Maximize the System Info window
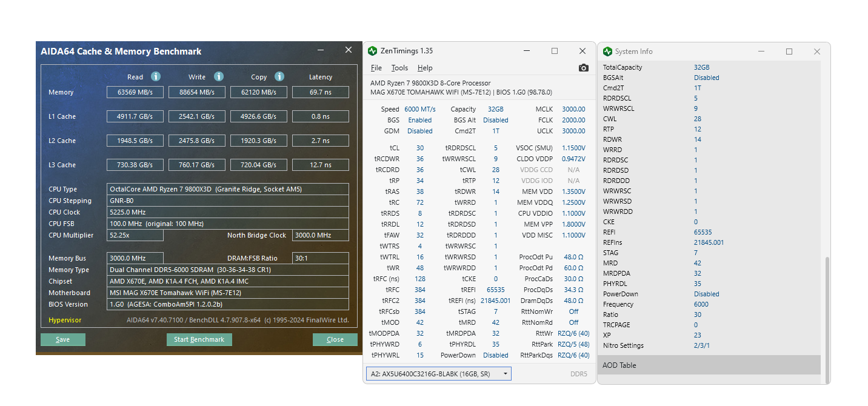Viewport: 868px width, 406px height. [x=789, y=52]
